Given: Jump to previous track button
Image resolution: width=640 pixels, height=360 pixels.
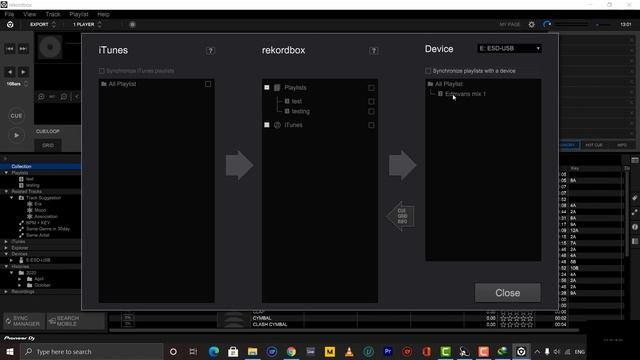Looking at the screenshot, I should (10, 49).
